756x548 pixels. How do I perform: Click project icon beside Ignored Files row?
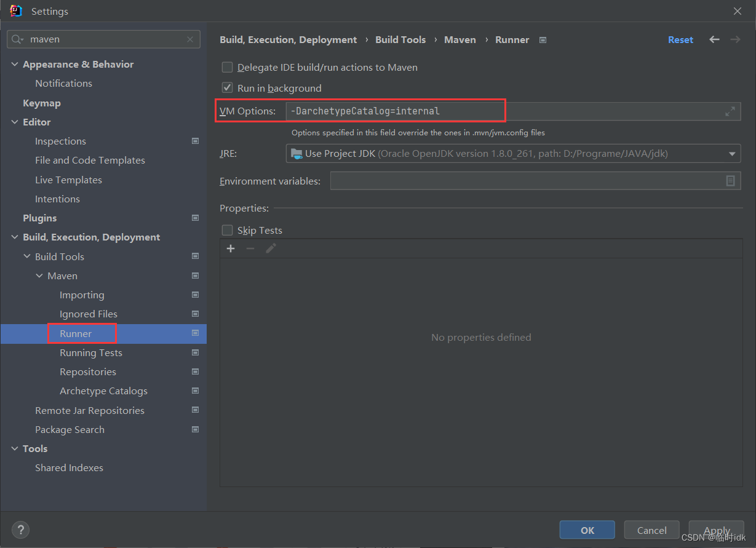pos(195,314)
